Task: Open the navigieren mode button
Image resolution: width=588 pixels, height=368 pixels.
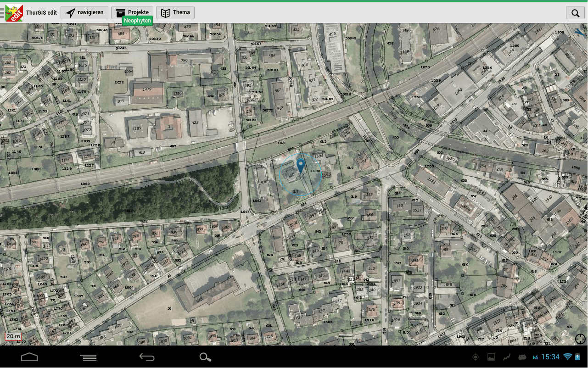Action: coord(84,13)
